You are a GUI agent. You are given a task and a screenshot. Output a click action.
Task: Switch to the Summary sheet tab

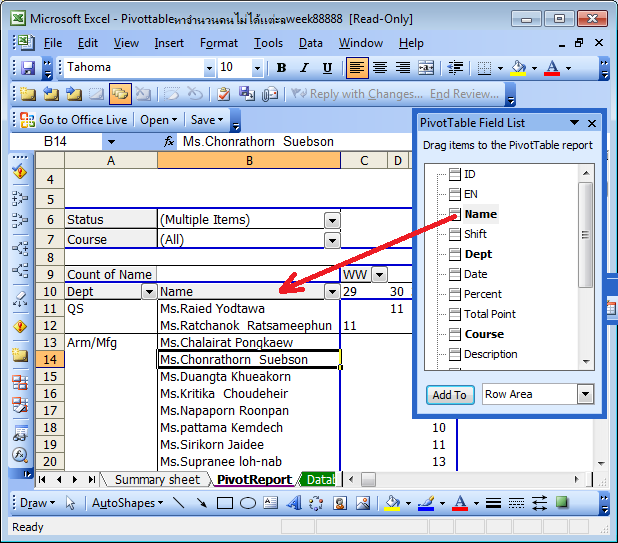pos(156,480)
